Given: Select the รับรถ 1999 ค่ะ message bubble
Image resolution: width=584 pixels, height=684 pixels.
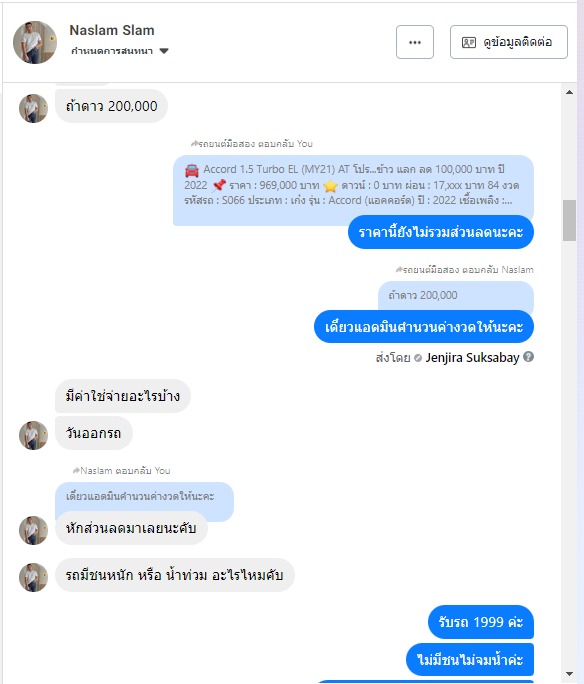Looking at the screenshot, I should tap(480, 622).
